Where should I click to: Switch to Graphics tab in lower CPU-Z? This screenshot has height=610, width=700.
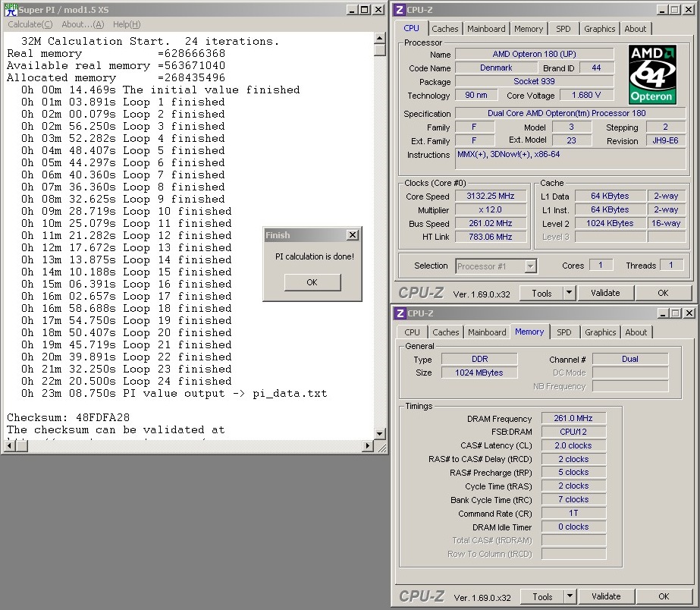(x=601, y=332)
